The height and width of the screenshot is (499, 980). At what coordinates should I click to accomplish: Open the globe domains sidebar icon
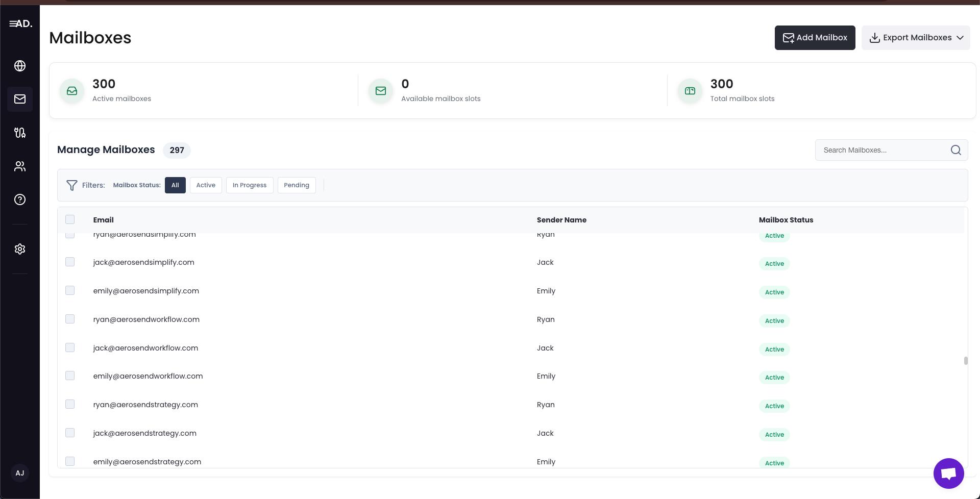[20, 66]
